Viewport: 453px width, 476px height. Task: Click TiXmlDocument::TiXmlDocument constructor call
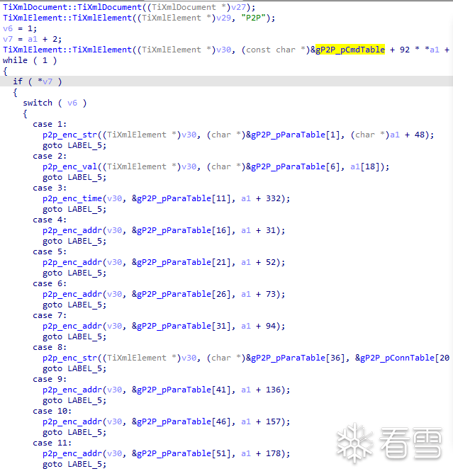point(72,7)
